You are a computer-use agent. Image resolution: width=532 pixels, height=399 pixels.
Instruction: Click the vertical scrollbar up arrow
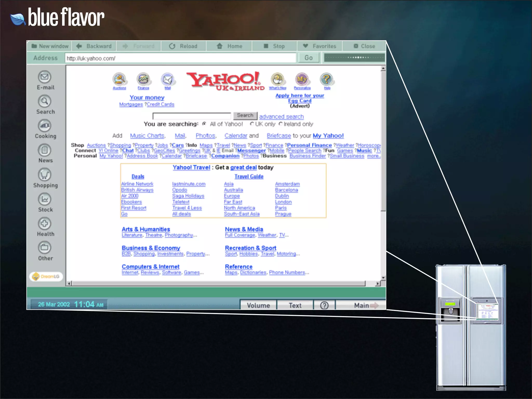(x=383, y=69)
